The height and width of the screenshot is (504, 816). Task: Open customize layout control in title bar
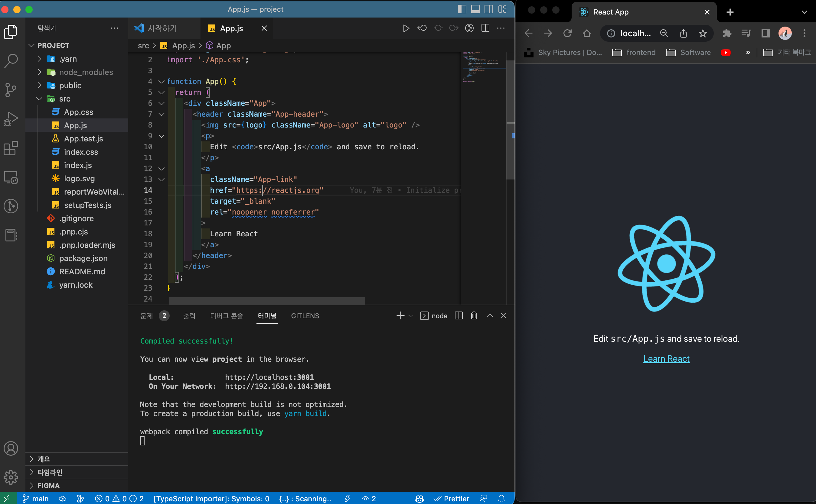pyautogui.click(x=502, y=9)
